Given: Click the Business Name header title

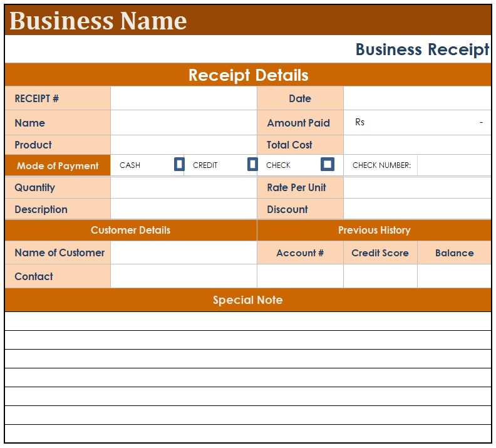Looking at the screenshot, I should coord(98,21).
